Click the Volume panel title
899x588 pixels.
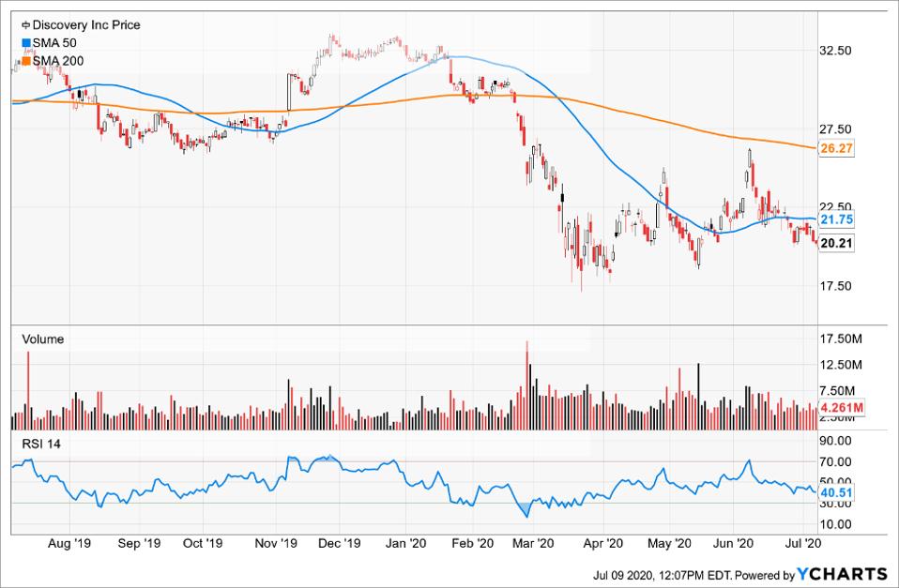click(43, 339)
